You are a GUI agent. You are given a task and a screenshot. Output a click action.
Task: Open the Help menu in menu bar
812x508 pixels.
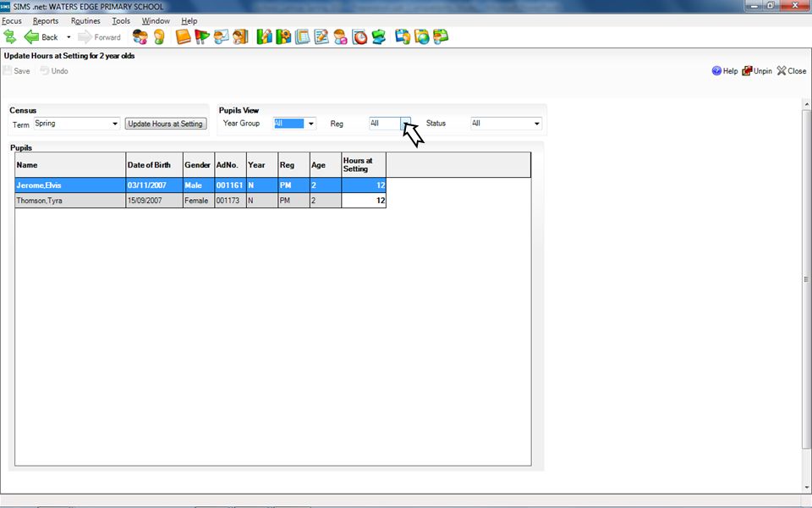pos(189,20)
